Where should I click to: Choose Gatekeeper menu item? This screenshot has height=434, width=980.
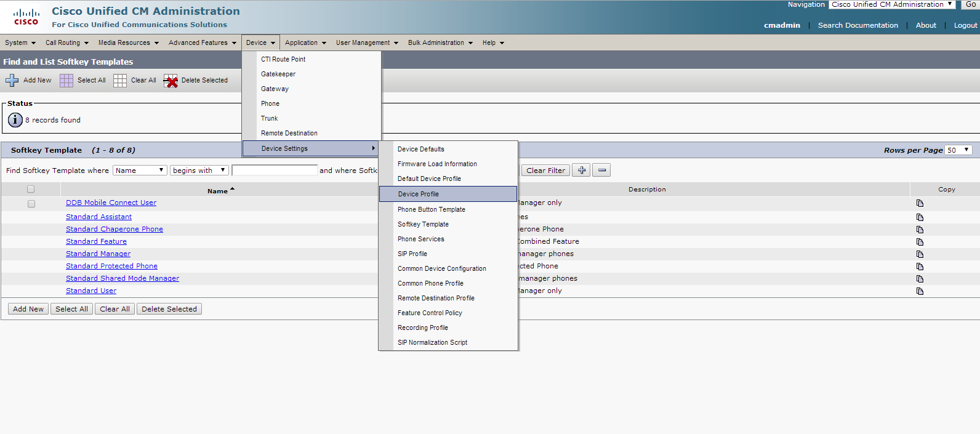coord(278,74)
